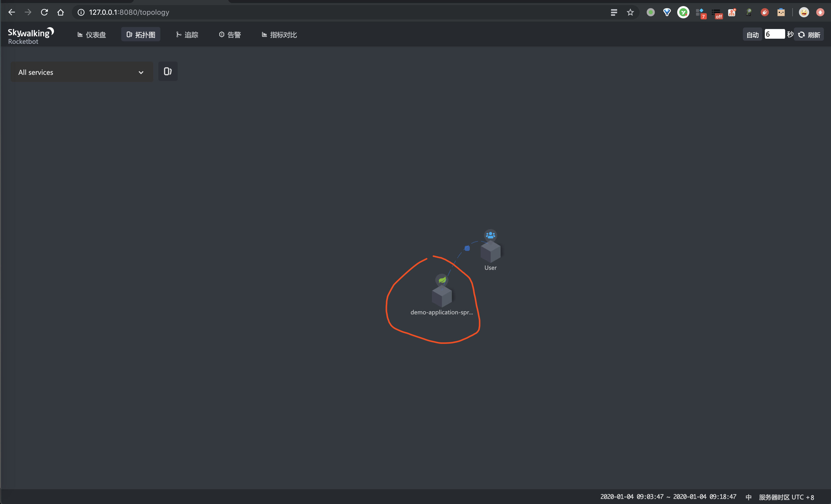Click the User node icon in topology
The image size is (831, 504).
(490, 249)
